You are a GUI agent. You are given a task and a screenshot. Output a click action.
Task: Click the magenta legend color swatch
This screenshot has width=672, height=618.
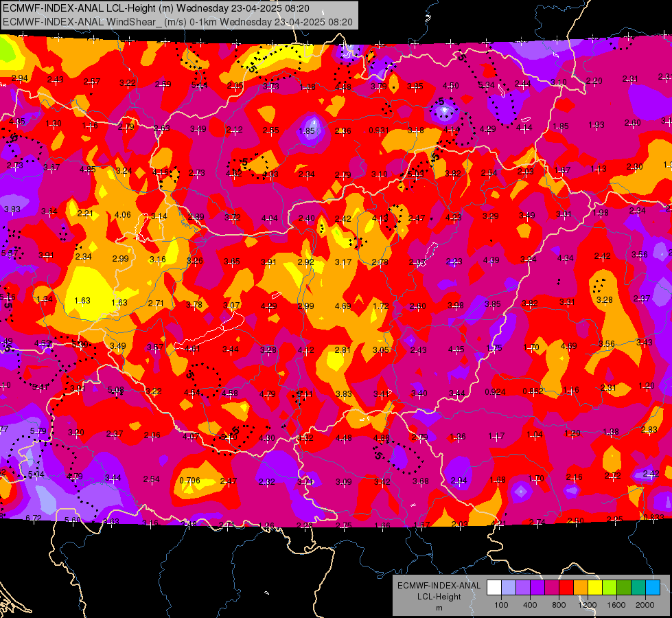(552, 588)
